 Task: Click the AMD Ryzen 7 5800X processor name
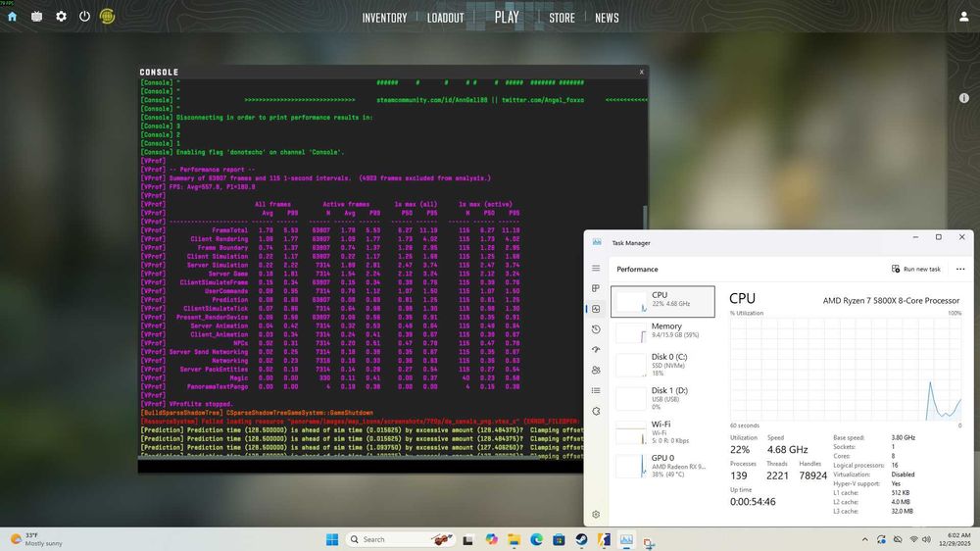click(891, 301)
